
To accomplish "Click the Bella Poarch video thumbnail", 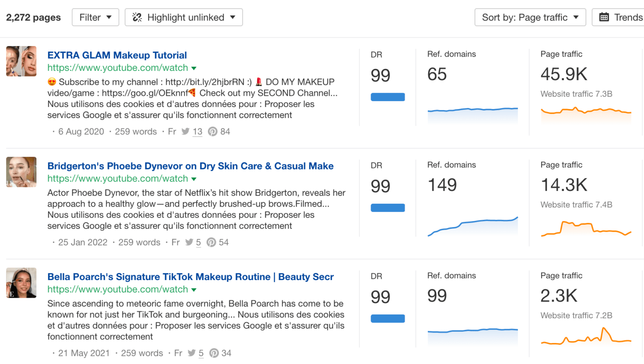I will pyautogui.click(x=21, y=283).
